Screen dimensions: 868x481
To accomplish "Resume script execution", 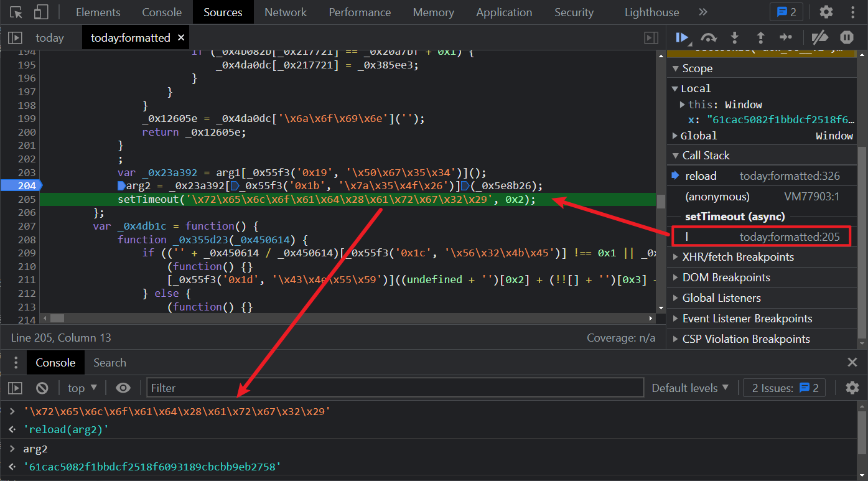I will coord(683,37).
